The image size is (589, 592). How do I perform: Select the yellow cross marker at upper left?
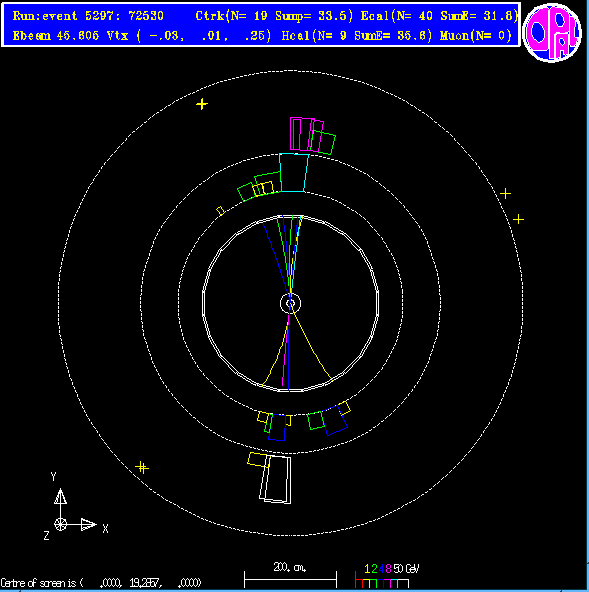pyautogui.click(x=202, y=104)
